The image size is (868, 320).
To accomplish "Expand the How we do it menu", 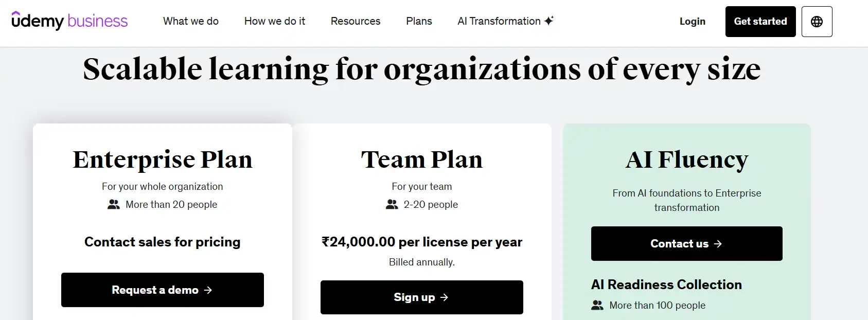I will pos(274,21).
